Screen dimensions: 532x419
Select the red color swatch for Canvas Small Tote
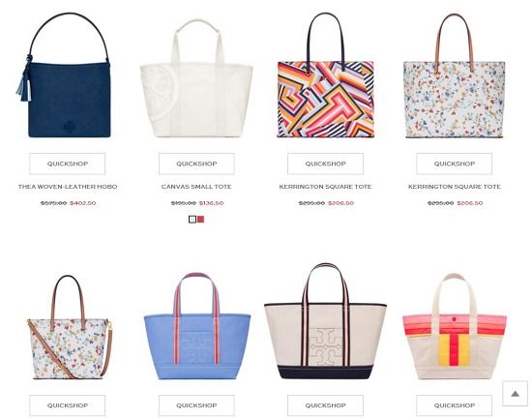point(201,220)
